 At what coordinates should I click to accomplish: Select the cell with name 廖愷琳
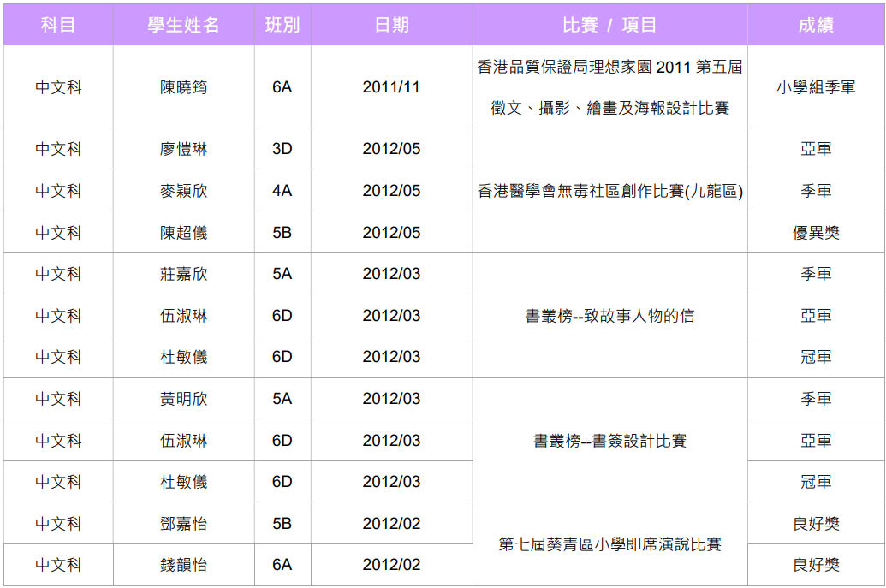tap(183, 149)
